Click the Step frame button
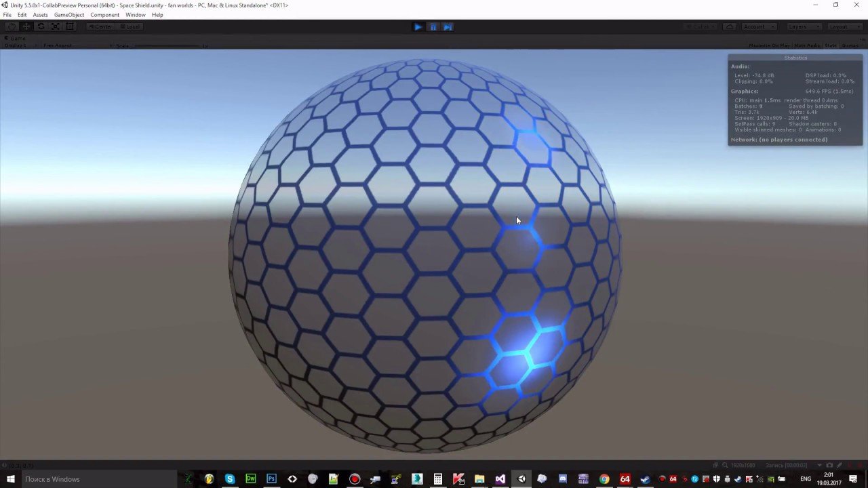868x488 pixels. point(448,27)
